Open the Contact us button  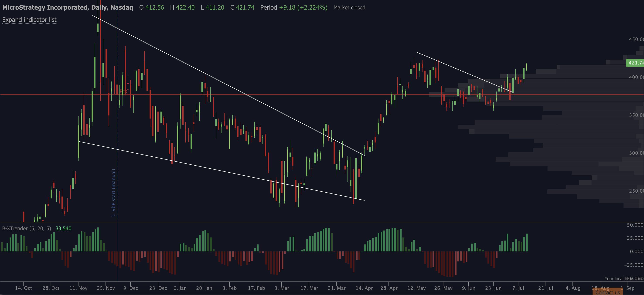click(608, 292)
